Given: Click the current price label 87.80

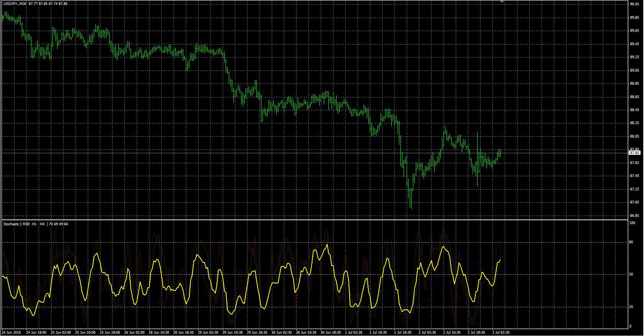Looking at the screenshot, I should point(634,153).
